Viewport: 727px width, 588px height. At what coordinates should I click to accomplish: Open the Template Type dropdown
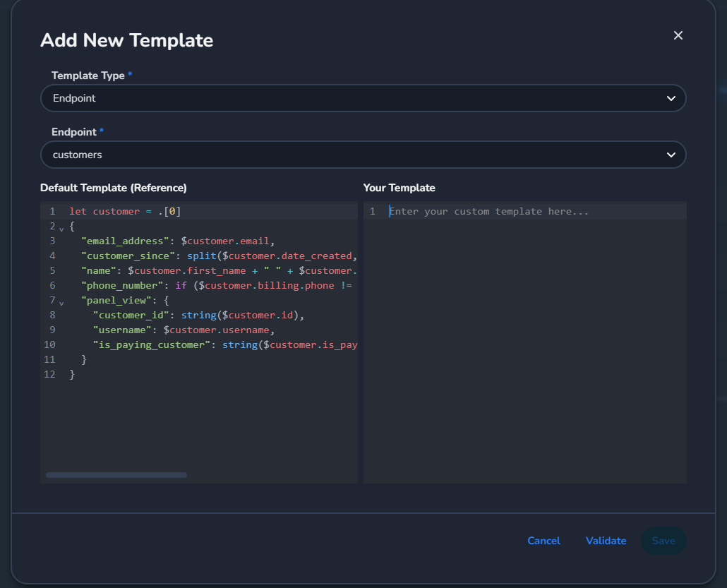363,98
